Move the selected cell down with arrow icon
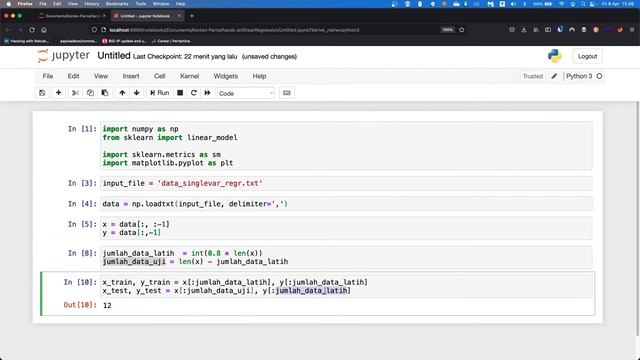 click(137, 93)
